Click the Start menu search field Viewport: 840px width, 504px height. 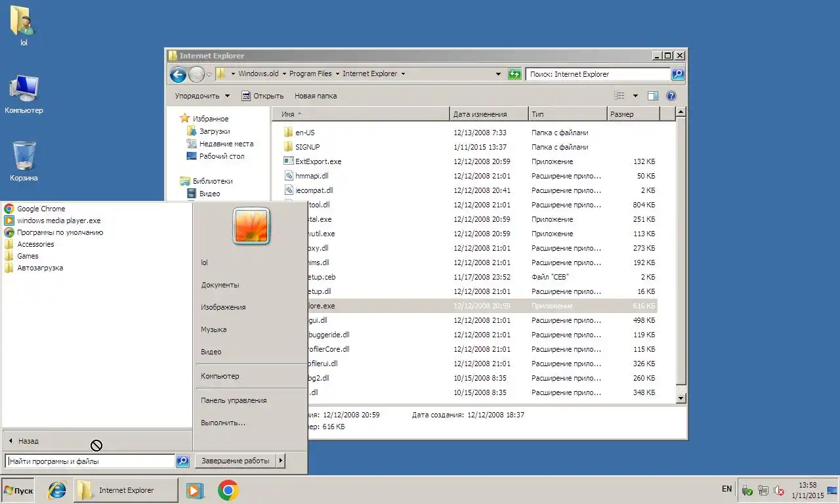coord(90,461)
